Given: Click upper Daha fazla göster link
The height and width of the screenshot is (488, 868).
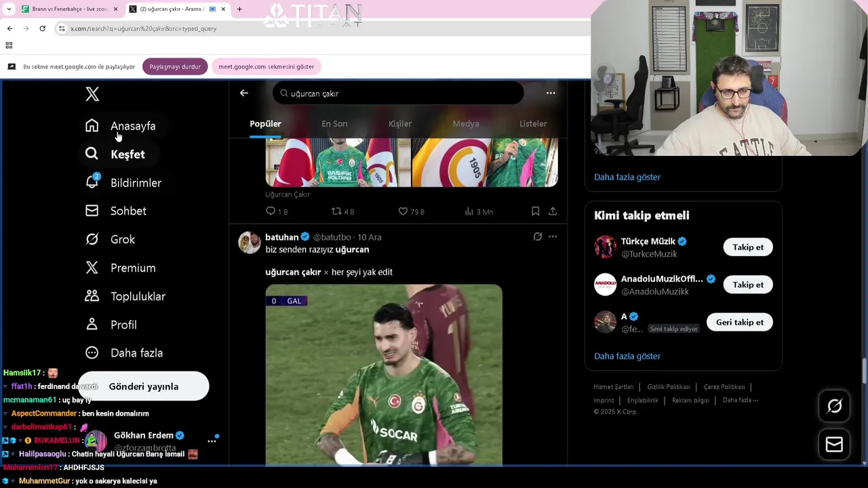Looking at the screenshot, I should pyautogui.click(x=627, y=177).
